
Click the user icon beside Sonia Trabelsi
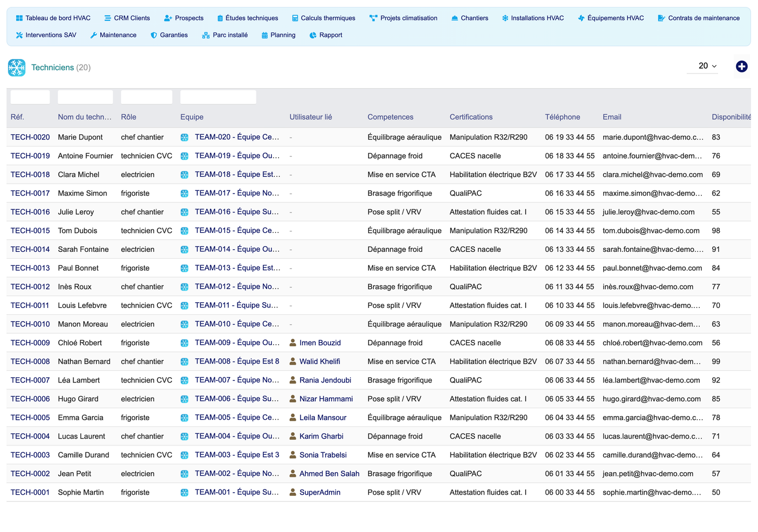[293, 455]
